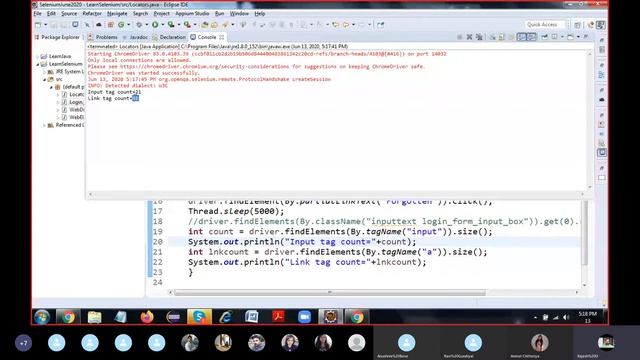Open Skype from the taskbar
The height and width of the screenshot is (360, 640).
click(199, 317)
